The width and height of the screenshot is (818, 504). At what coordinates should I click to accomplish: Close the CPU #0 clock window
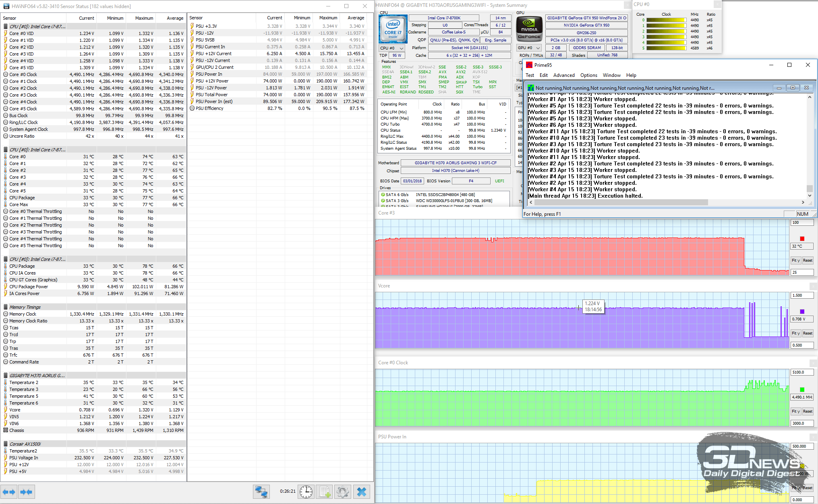pos(717,4)
